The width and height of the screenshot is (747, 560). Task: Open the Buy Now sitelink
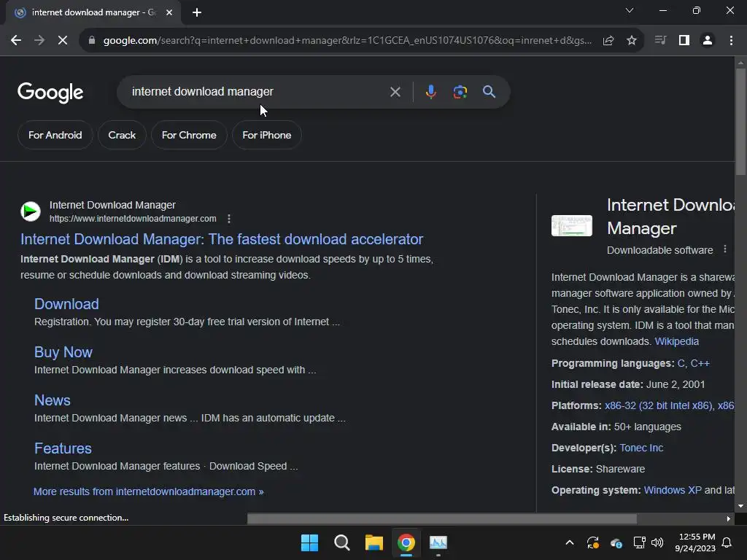coord(63,352)
